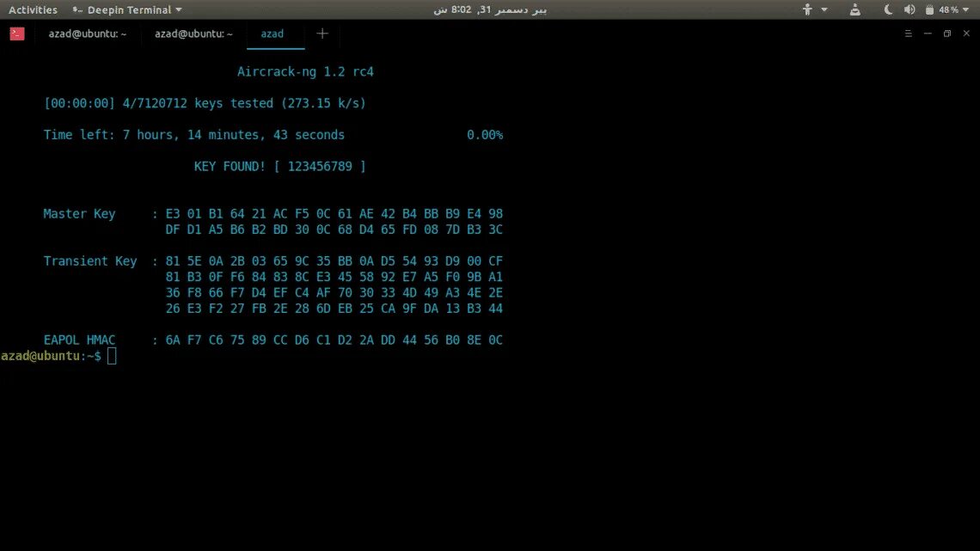The width and height of the screenshot is (980, 551).
Task: Click the keys tested line
Action: pos(205,103)
